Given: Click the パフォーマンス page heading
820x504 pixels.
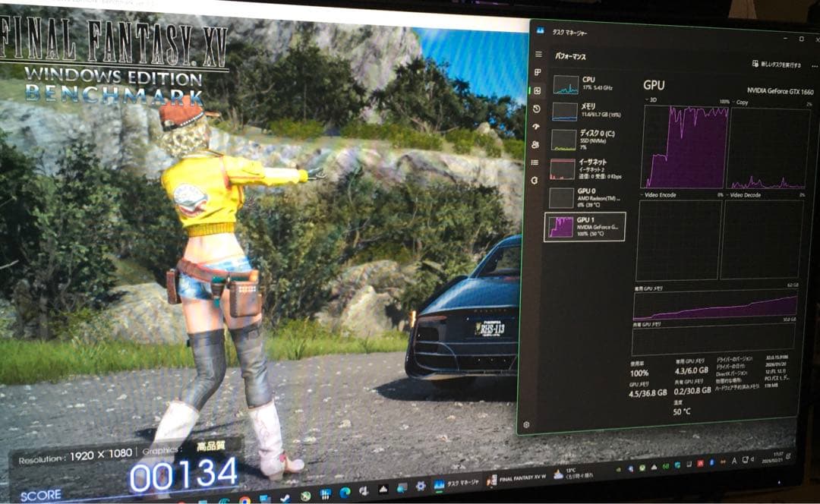Looking at the screenshot, I should point(570,56).
